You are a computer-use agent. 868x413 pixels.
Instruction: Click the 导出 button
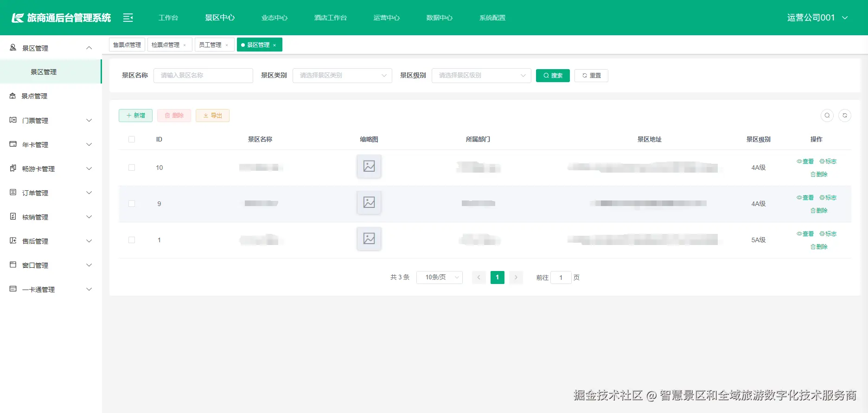point(212,116)
